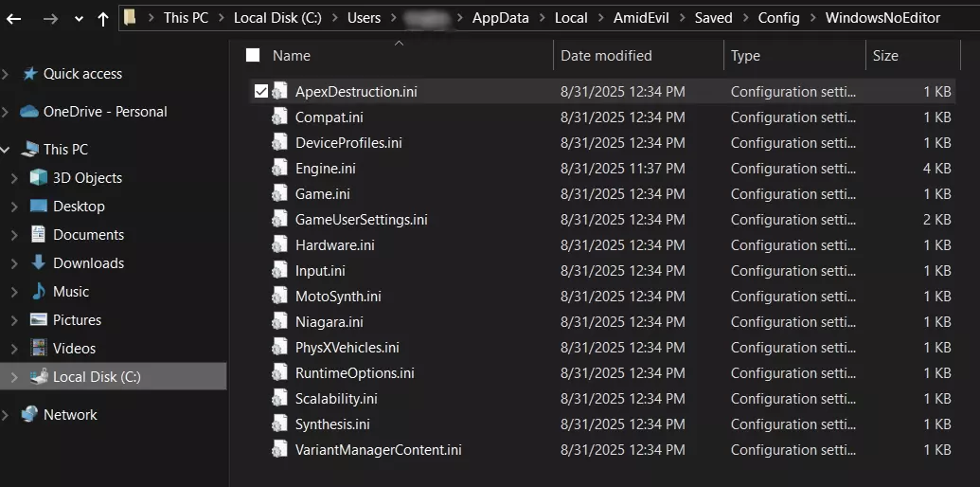This screenshot has height=487, width=980.
Task: Click the GameUserSettings.ini file icon
Action: [x=280, y=219]
